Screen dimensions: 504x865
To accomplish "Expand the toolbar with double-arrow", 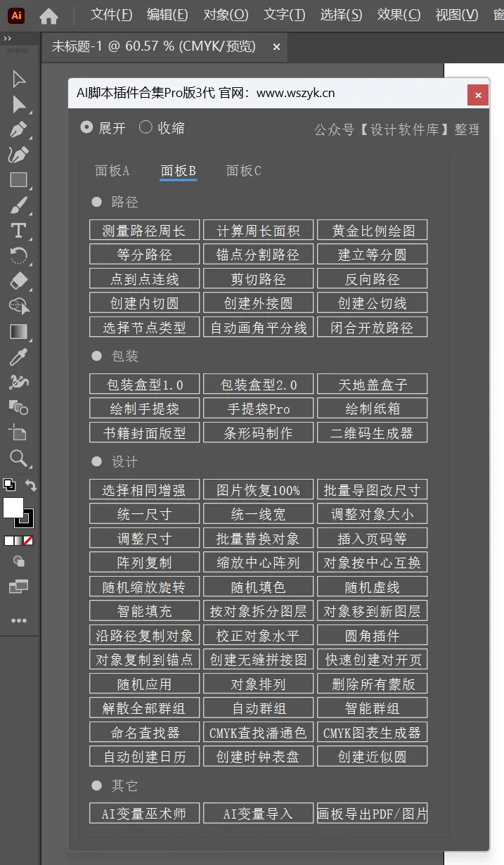I will (x=8, y=40).
